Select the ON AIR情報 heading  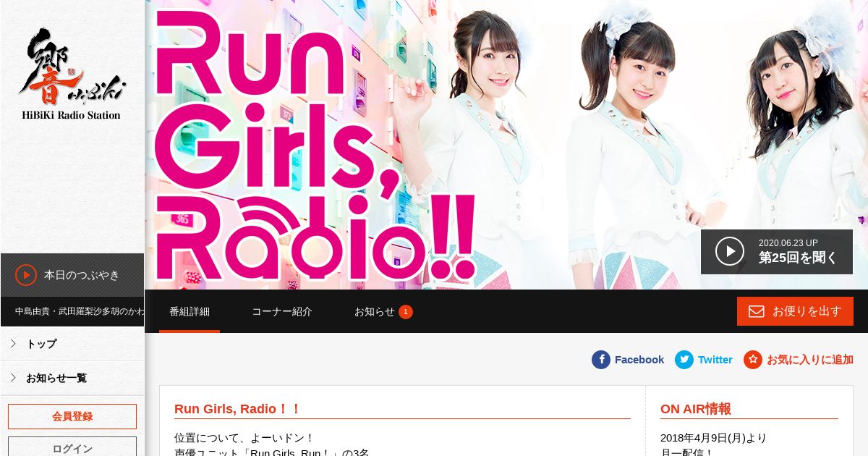click(696, 409)
